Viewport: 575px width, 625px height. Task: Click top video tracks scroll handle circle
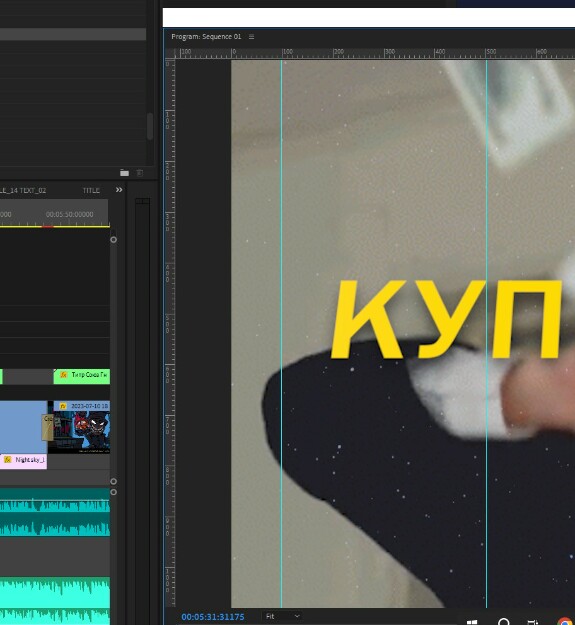(x=114, y=240)
